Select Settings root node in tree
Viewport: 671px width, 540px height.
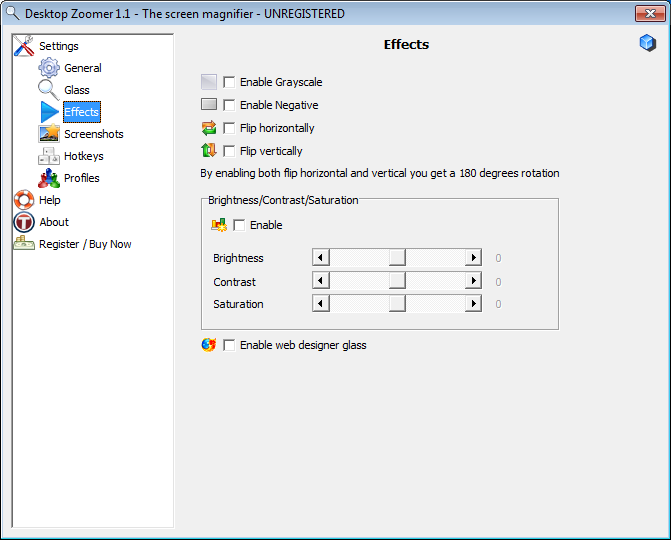pyautogui.click(x=58, y=46)
